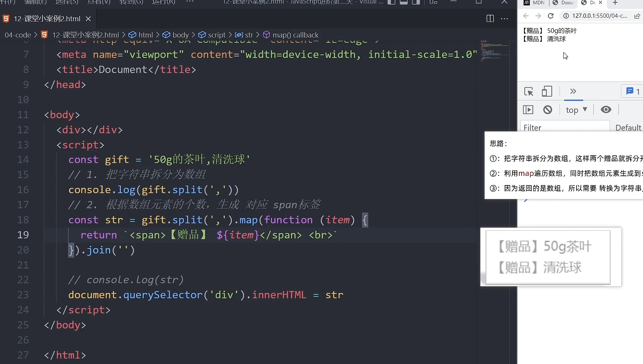Click the HTML5 file icon on editor tab

click(x=6, y=19)
